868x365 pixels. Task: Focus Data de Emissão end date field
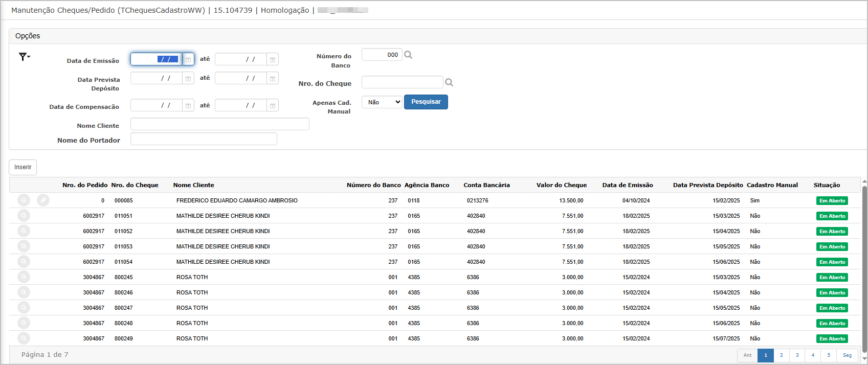click(x=241, y=59)
